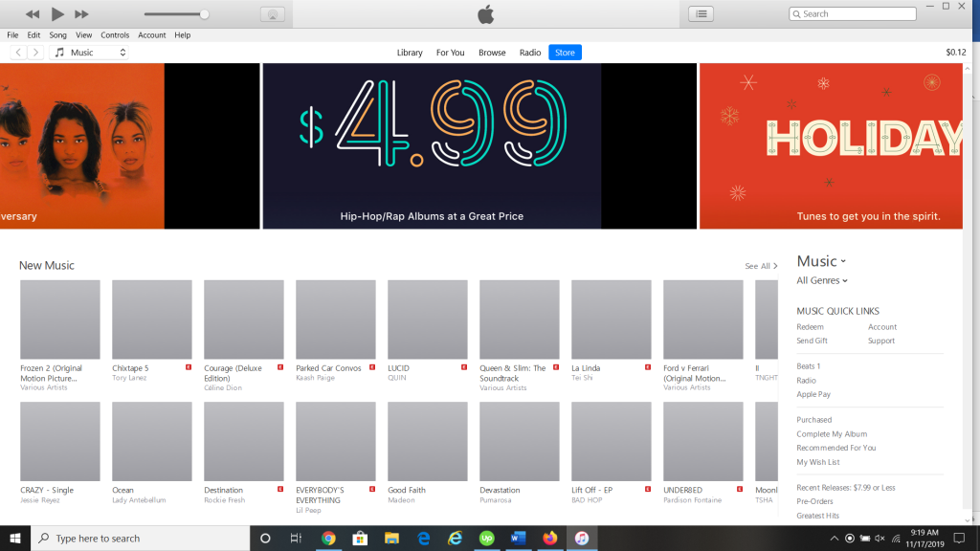Expand the All Genres dropdown

pyautogui.click(x=822, y=280)
